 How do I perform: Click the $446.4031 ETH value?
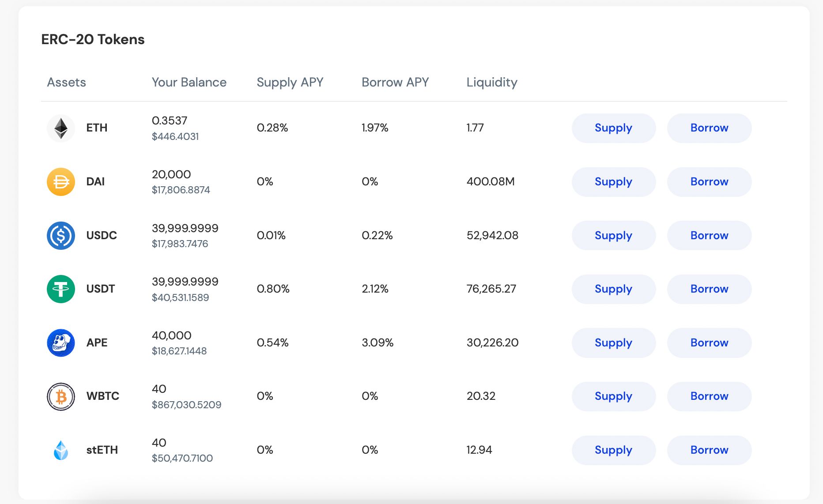[175, 136]
